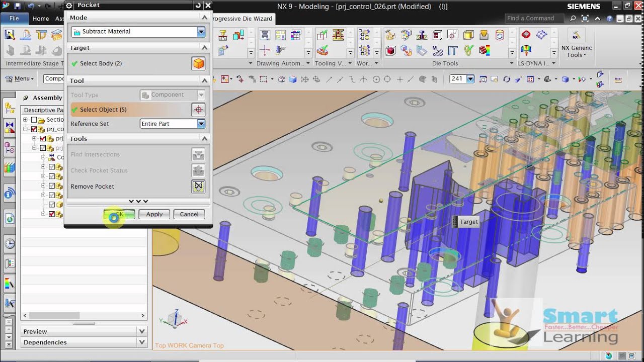Confirm the Pocket dialog with OK
This screenshot has width=644, height=362.
[x=119, y=214]
